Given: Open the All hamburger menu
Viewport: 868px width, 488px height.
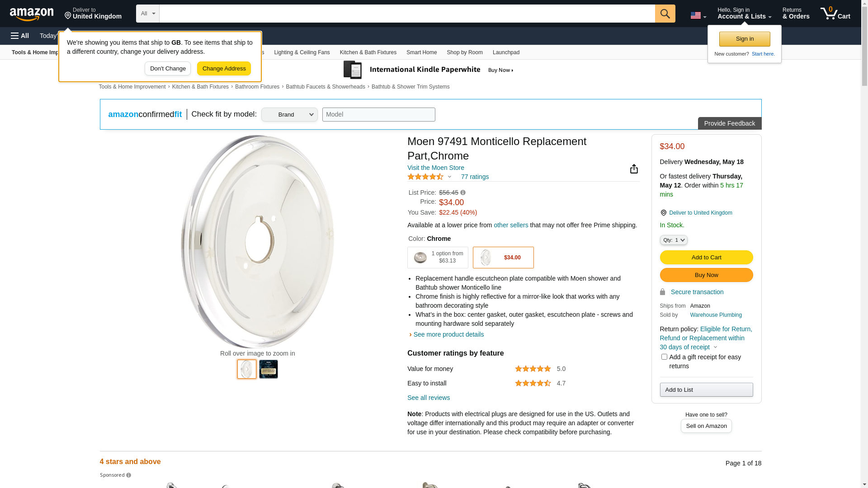Looking at the screenshot, I should [20, 36].
